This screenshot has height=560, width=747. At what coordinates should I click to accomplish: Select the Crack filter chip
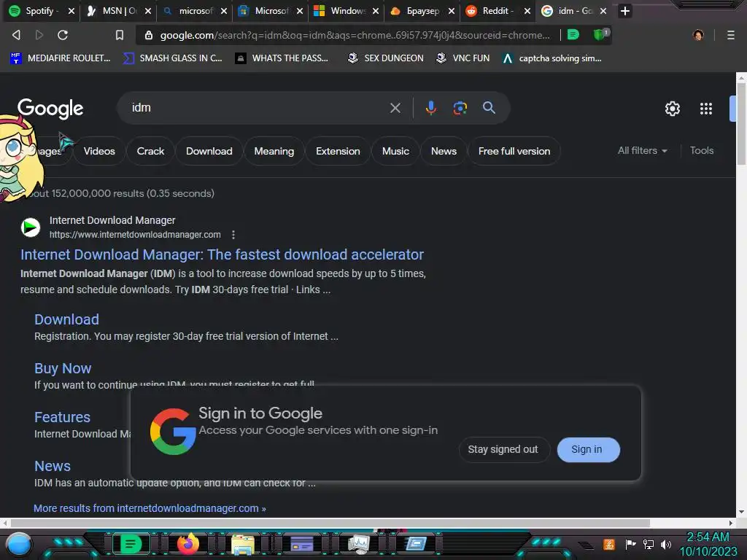point(150,151)
